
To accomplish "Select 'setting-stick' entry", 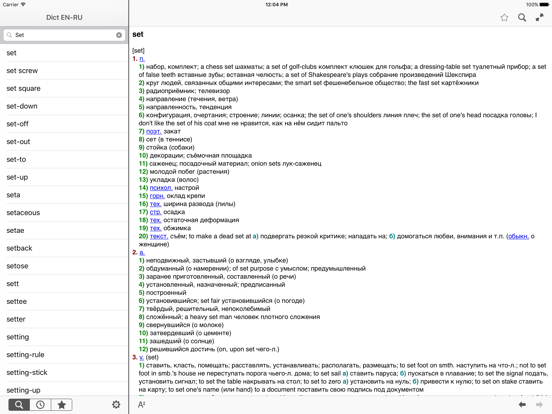I will [x=64, y=372].
